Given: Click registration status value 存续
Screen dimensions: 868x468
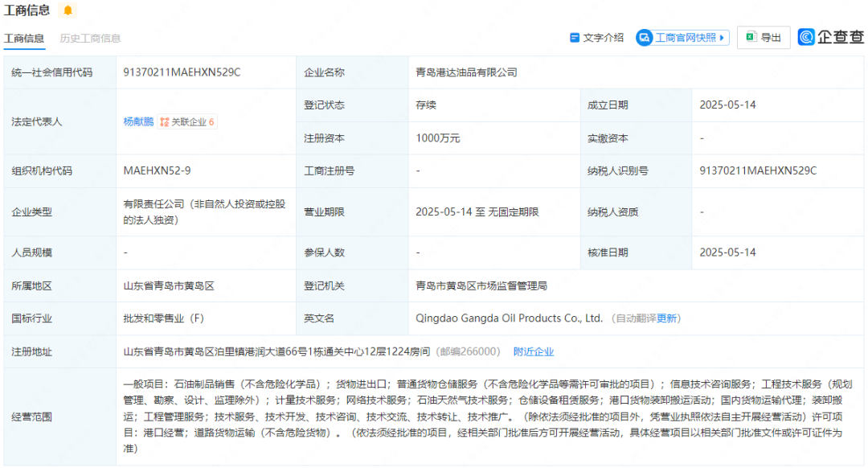Looking at the screenshot, I should coord(426,105).
